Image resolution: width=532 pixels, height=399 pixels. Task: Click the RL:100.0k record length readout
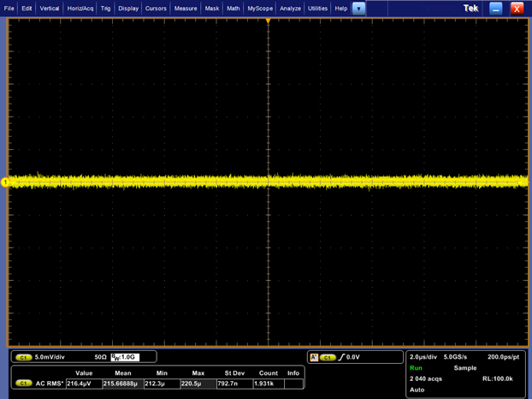pyautogui.click(x=498, y=378)
